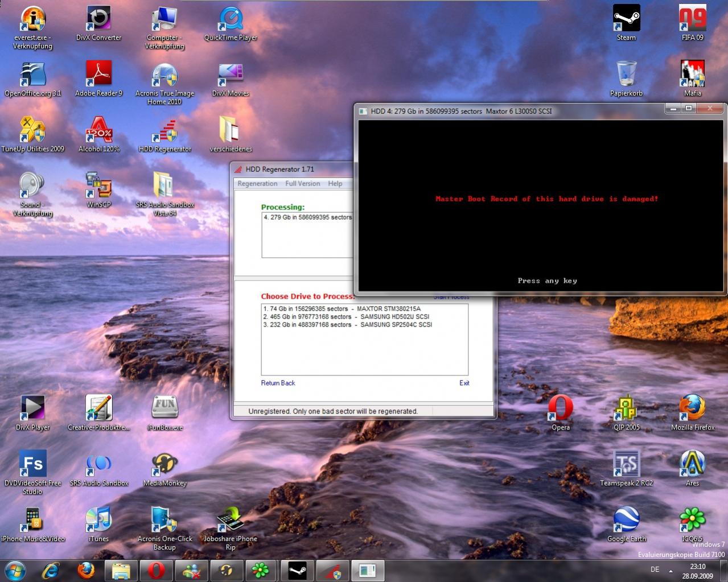
Task: Open ICQ flower icon in taskbar
Action: click(261, 570)
